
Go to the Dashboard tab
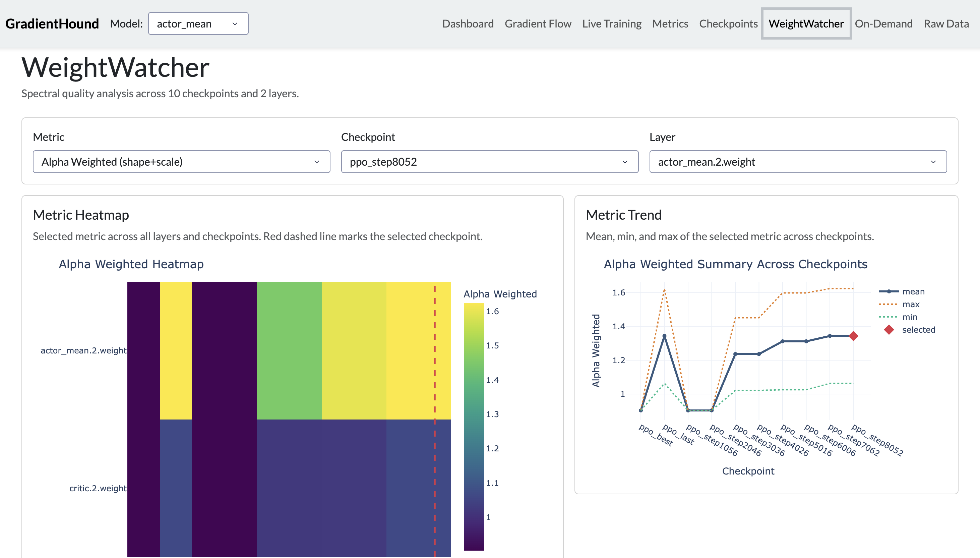coord(468,24)
